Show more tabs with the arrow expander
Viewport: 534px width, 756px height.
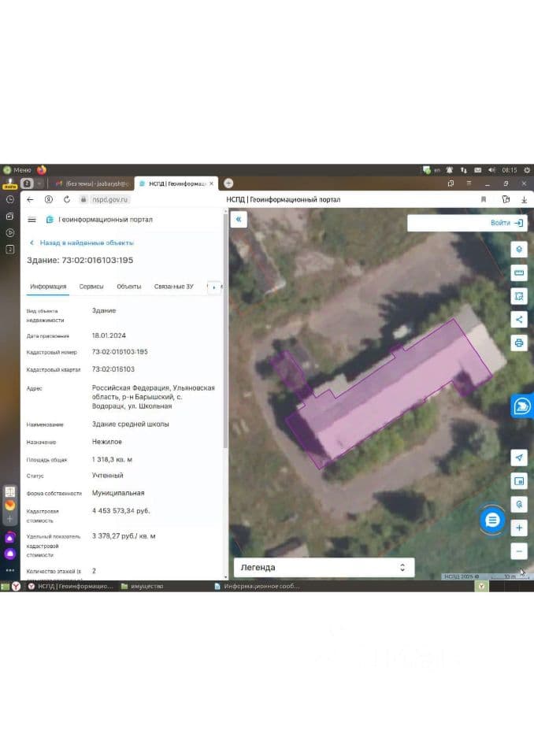coord(214,287)
